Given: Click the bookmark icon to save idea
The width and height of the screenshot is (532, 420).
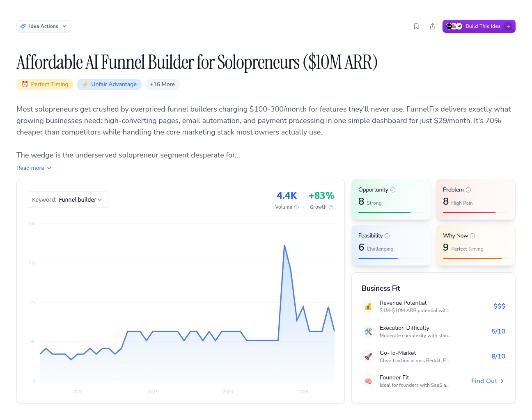Looking at the screenshot, I should (x=416, y=26).
